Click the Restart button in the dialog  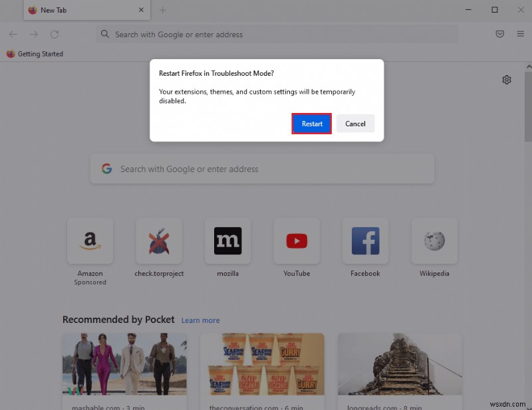(311, 124)
